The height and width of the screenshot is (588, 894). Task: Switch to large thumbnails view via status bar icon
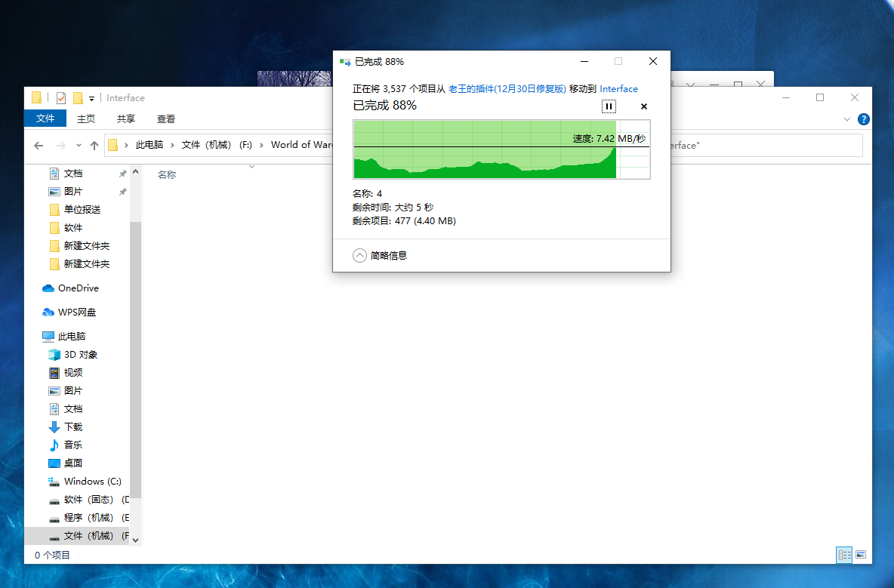coord(860,555)
